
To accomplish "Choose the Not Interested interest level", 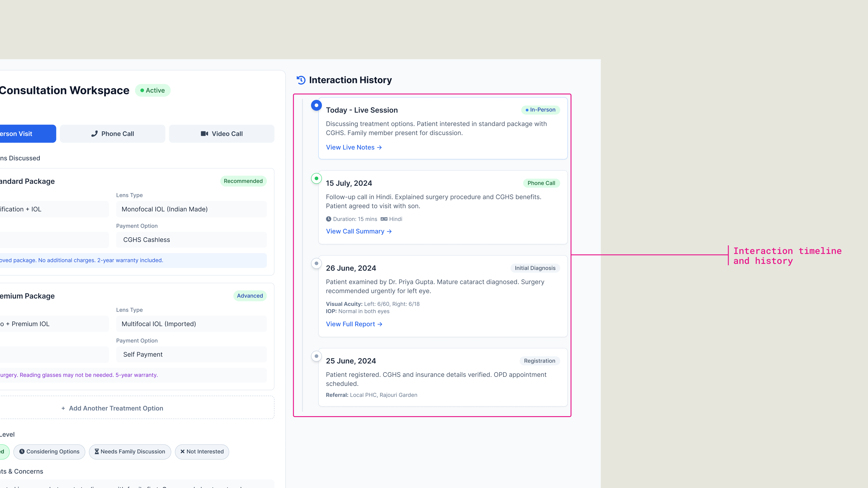I will pyautogui.click(x=202, y=452).
